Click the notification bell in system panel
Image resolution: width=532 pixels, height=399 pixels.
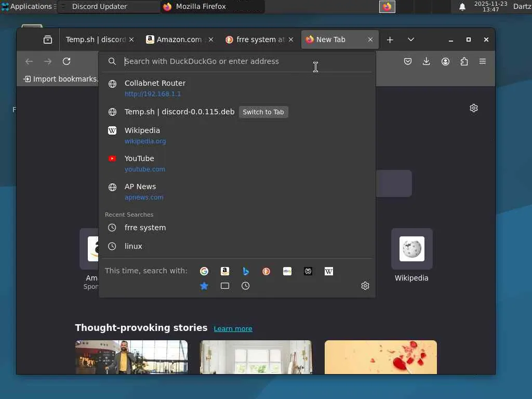point(462,6)
